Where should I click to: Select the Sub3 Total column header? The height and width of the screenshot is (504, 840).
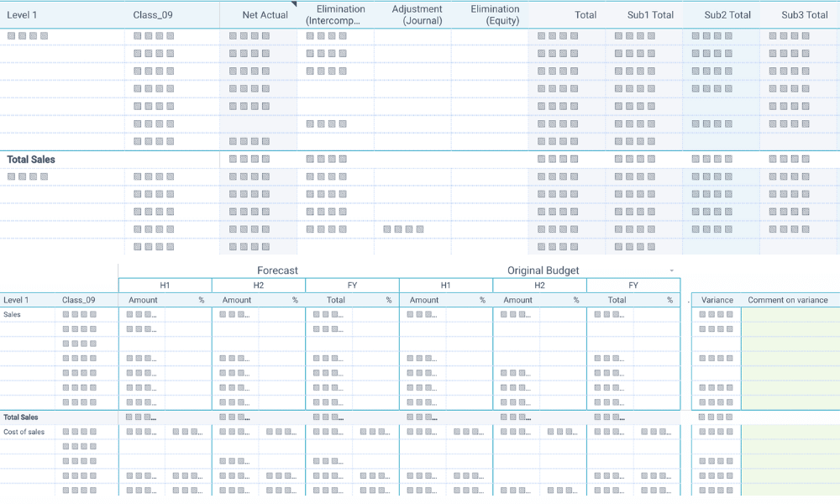point(803,14)
